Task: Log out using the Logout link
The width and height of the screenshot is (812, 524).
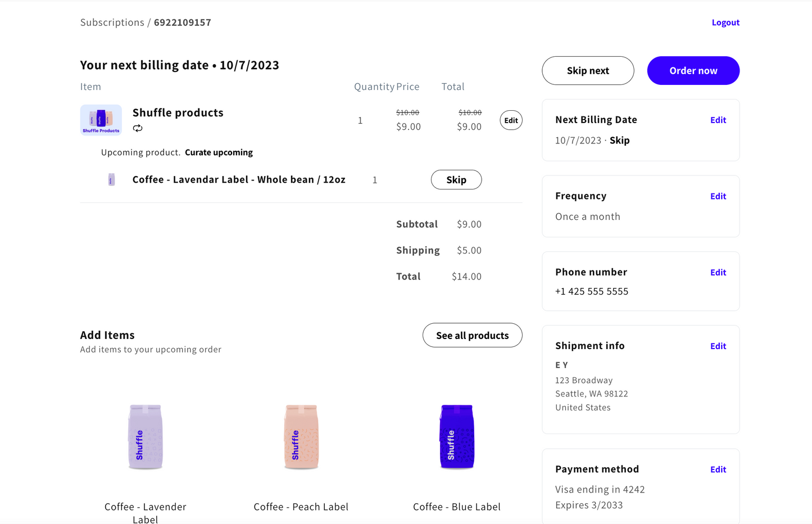Action: click(x=725, y=22)
